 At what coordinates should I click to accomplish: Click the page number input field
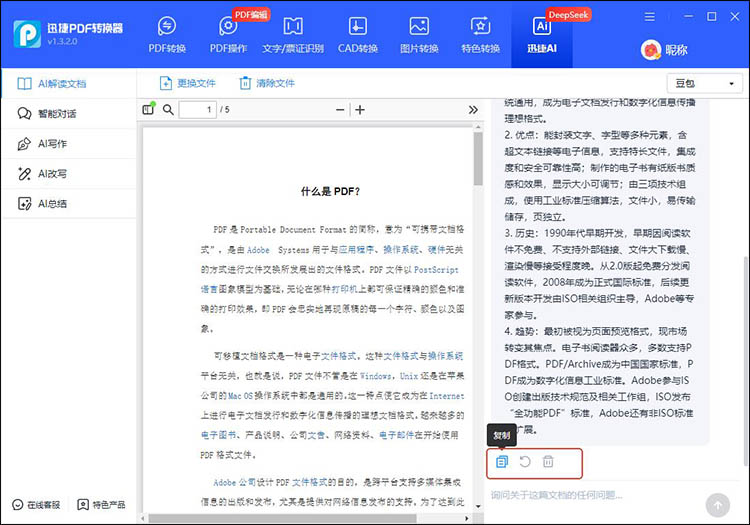click(x=198, y=109)
